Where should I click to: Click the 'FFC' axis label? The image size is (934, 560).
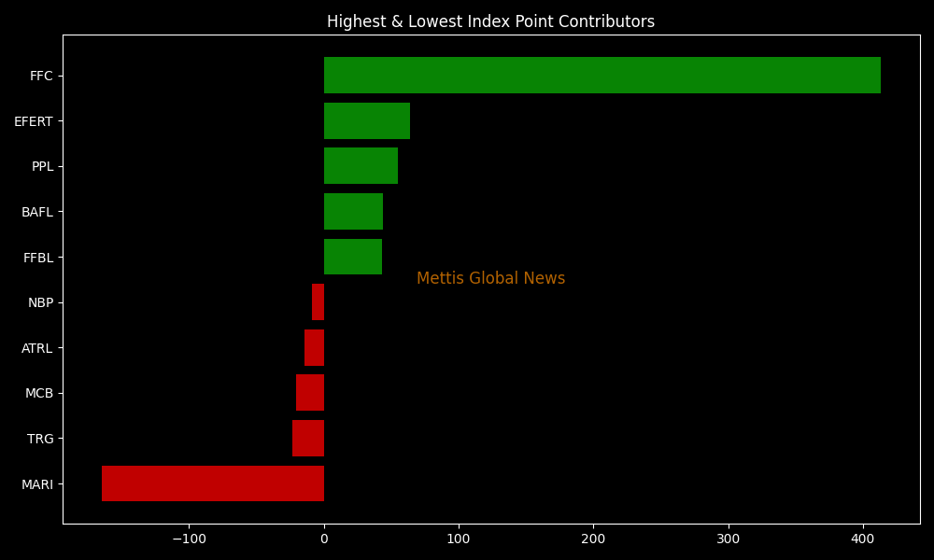(41, 77)
